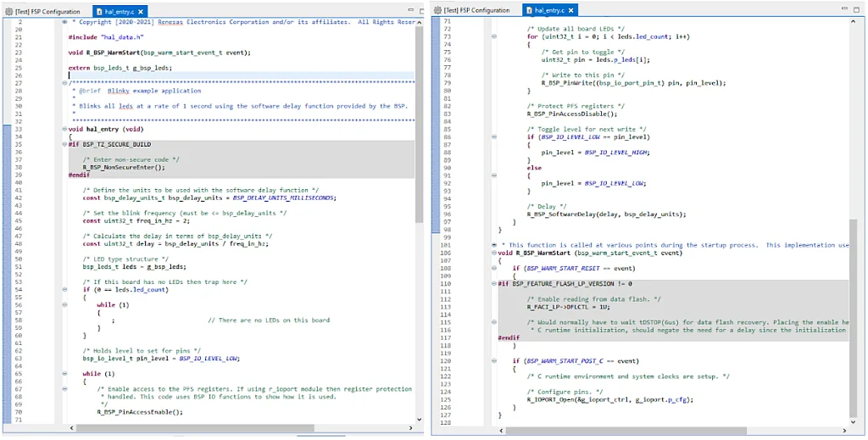Click the R_BSP_SoftwareDelay call on line 96

click(x=607, y=214)
